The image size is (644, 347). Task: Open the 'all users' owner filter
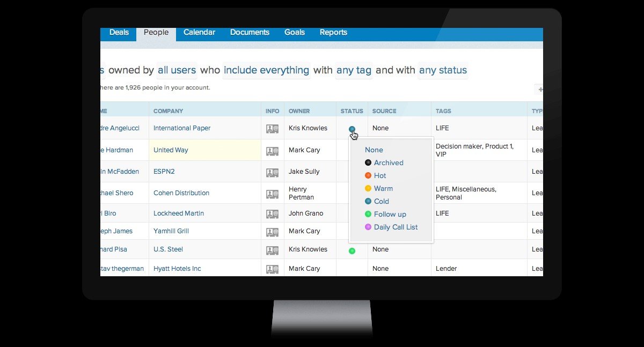177,70
